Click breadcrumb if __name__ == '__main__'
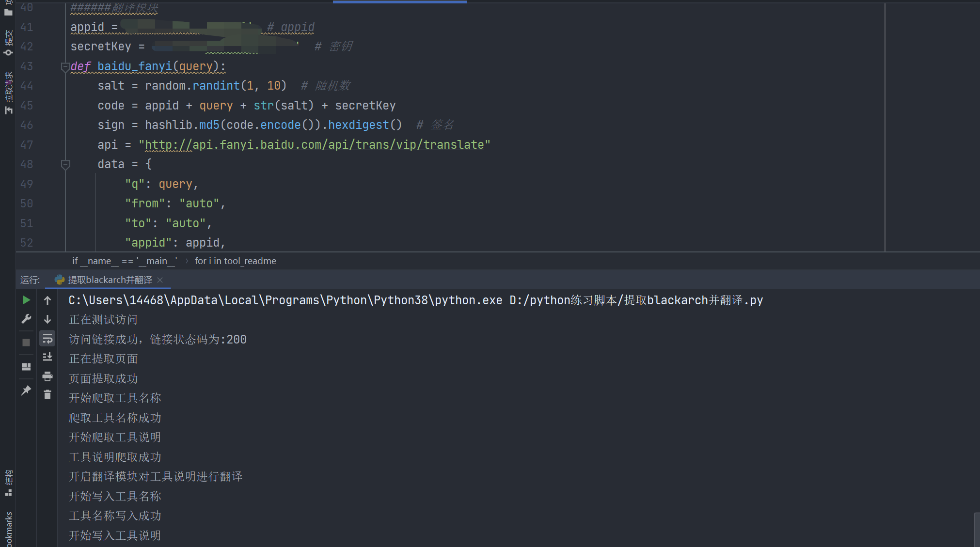This screenshot has height=547, width=980. (125, 261)
